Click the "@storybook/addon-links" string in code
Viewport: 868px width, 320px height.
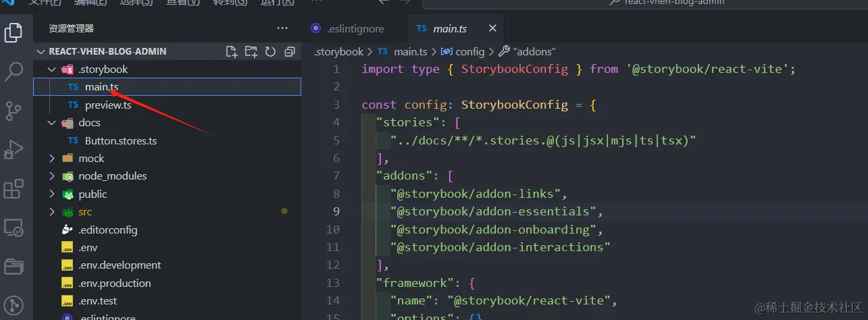click(476, 194)
